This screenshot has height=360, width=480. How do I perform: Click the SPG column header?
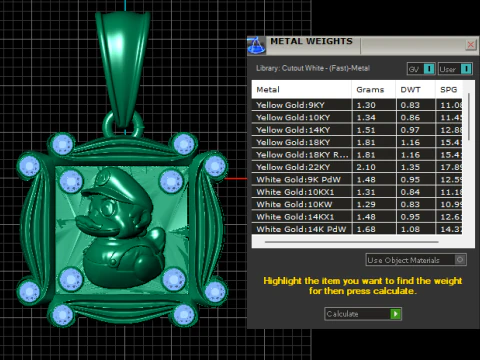449,89
